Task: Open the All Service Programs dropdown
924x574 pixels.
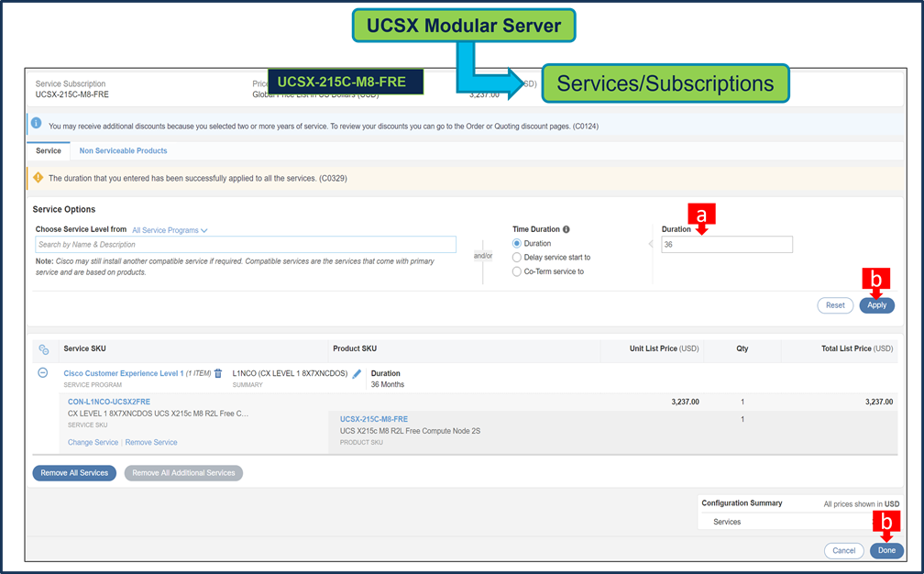Action: (x=170, y=230)
